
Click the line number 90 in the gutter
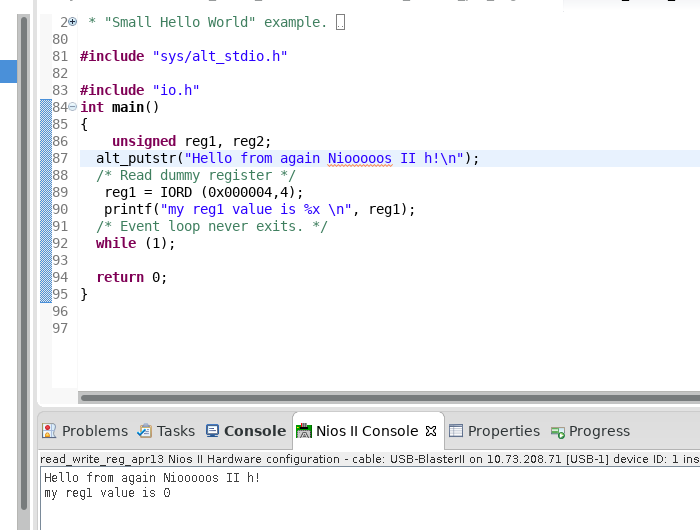59,209
